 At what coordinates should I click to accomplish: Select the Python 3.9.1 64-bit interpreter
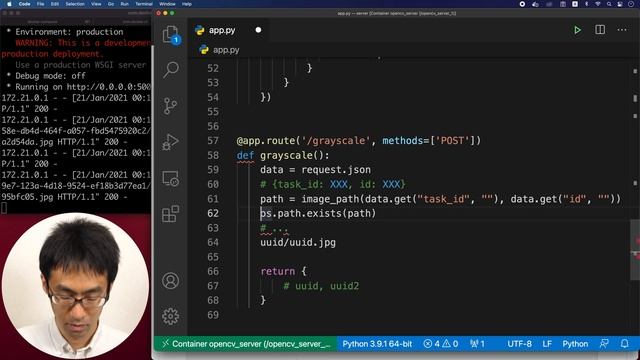click(377, 344)
